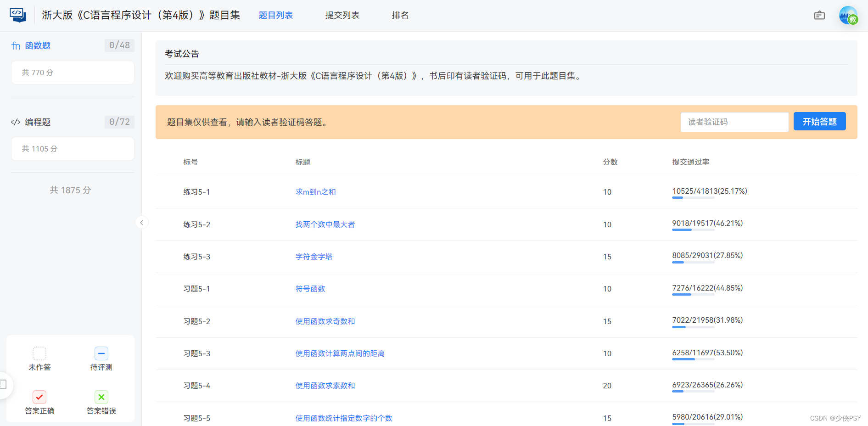
Task: Collapse the left sidebar with the chevron
Action: coord(142,222)
